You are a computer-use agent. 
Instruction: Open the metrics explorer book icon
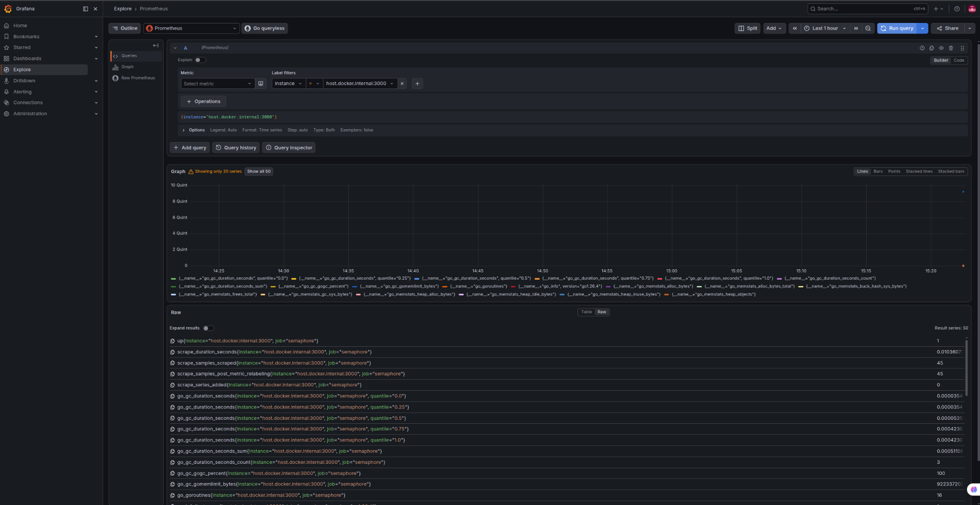tap(261, 84)
